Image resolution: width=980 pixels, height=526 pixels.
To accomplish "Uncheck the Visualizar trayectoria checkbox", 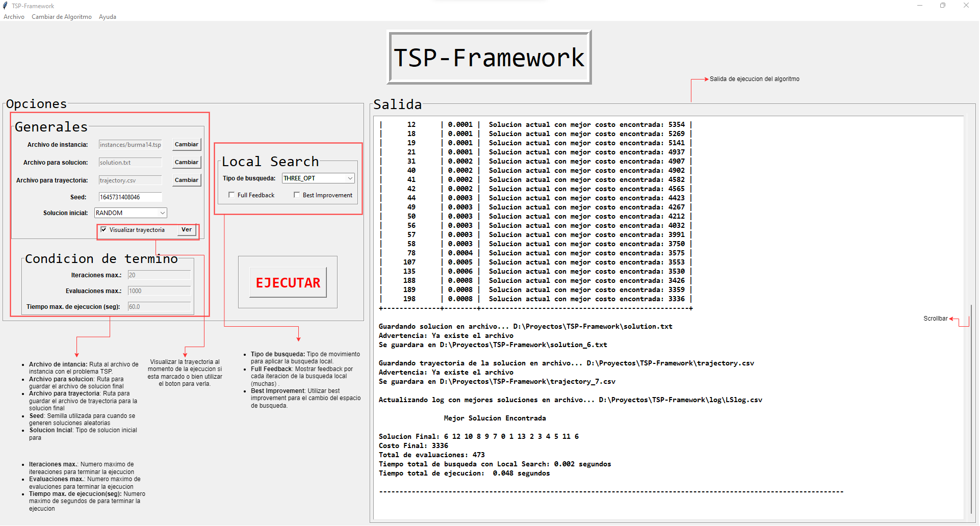I will coord(104,230).
